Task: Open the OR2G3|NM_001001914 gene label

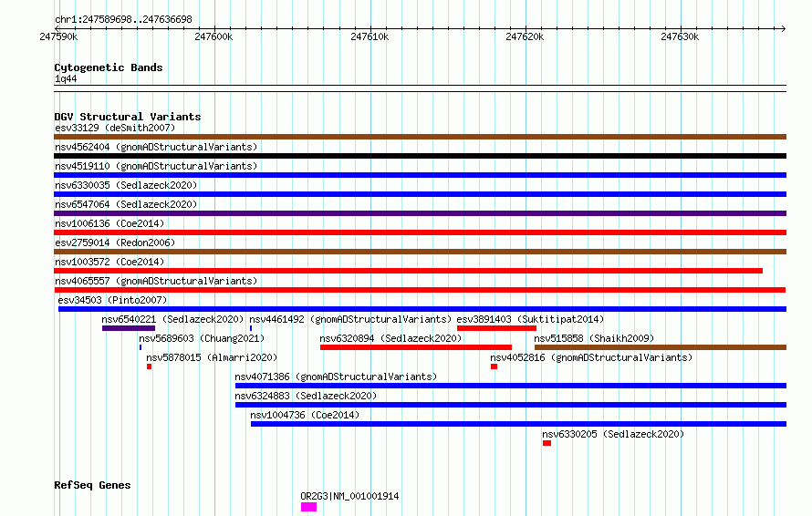Action: point(349,496)
